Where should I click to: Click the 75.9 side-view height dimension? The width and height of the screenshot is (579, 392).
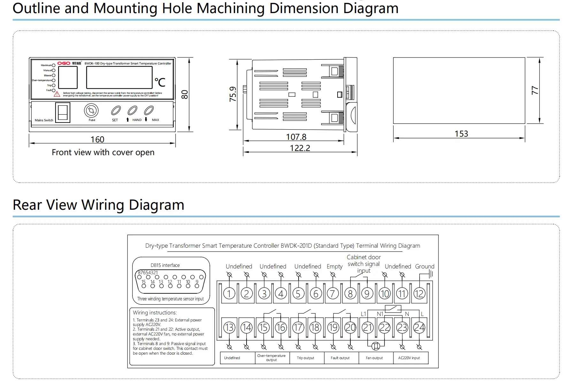coord(233,94)
